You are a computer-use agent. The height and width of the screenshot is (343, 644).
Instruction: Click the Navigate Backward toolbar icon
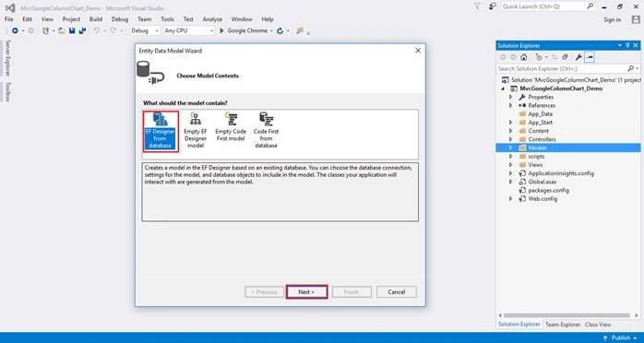(15, 30)
